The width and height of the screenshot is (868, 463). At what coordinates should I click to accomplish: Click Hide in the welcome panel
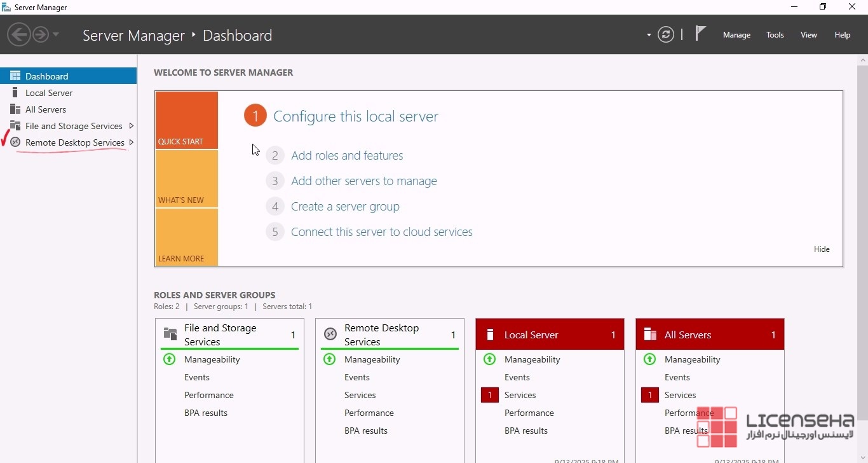tap(822, 249)
